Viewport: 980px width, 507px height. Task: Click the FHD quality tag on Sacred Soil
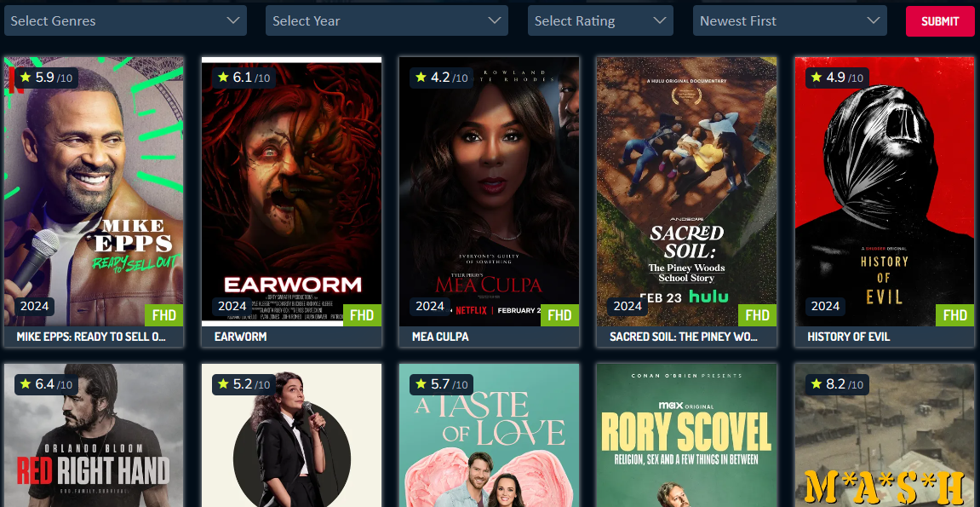click(x=757, y=315)
